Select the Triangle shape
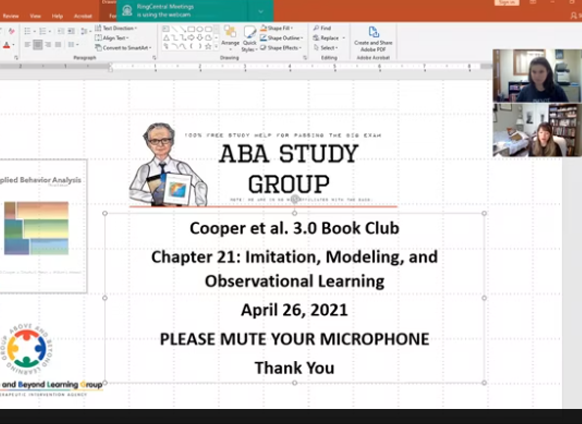This screenshot has width=582, height=424. pos(166,37)
